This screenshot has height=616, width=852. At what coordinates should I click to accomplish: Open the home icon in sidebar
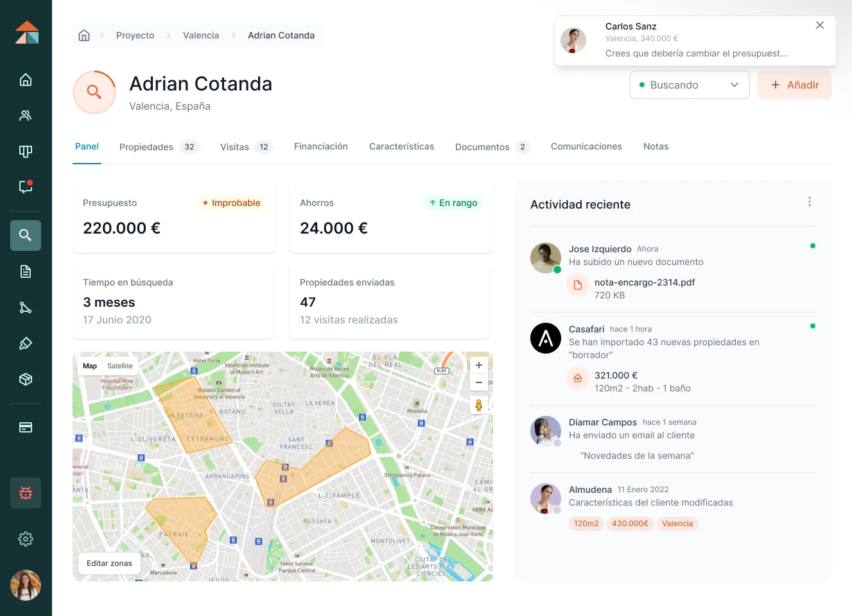pos(26,80)
